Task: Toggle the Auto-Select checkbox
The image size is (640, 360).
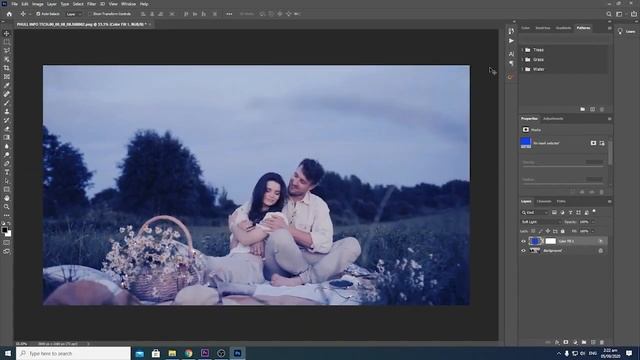Action: tap(38, 14)
